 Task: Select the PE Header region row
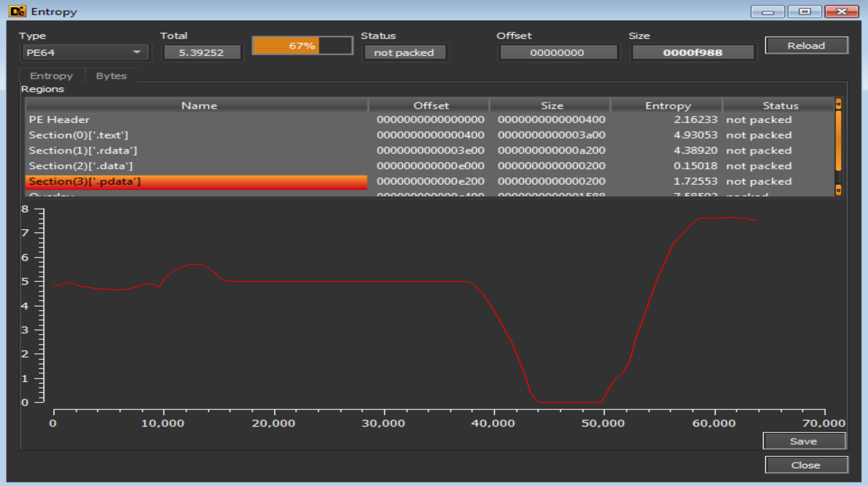(x=196, y=120)
